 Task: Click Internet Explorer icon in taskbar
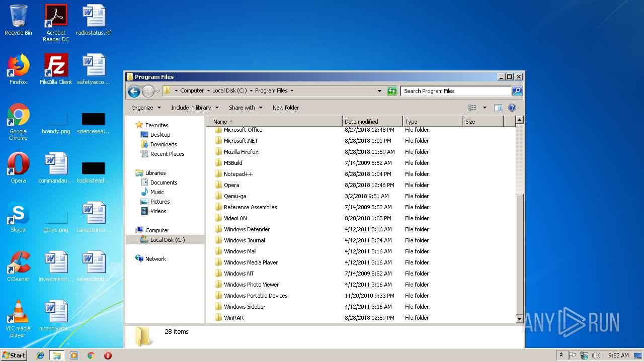(40, 355)
